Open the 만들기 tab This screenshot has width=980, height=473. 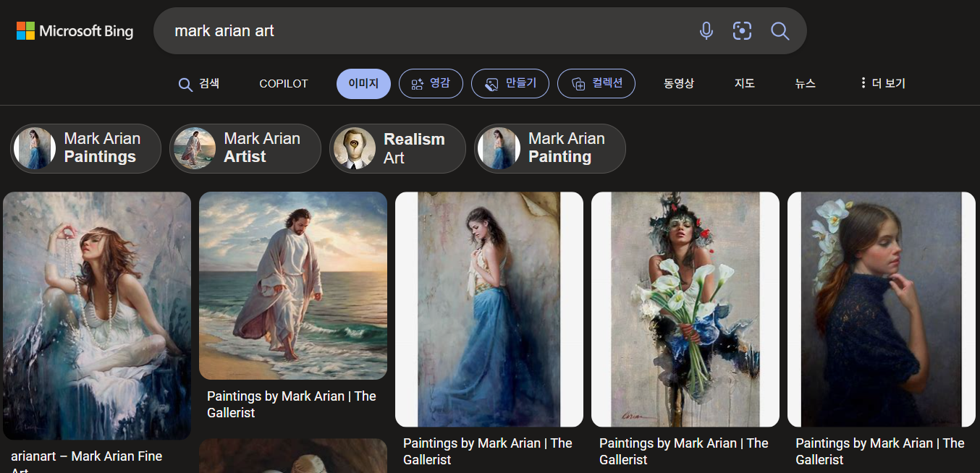tap(510, 84)
